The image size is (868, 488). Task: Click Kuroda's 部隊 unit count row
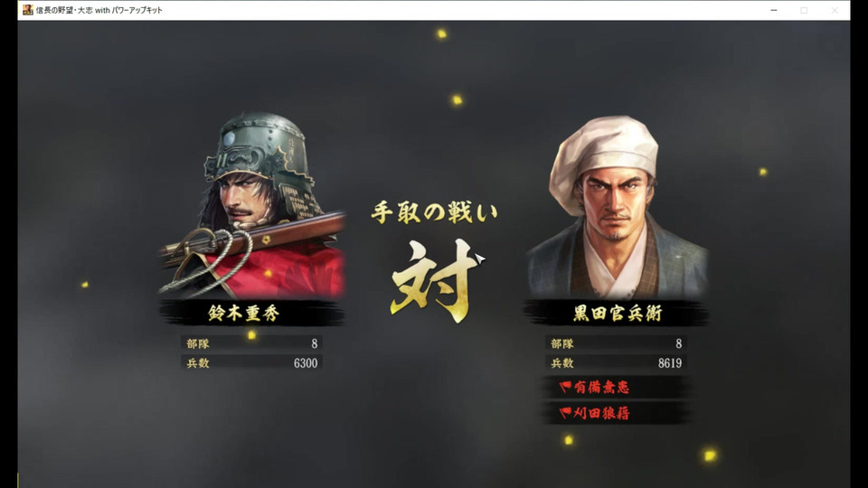(x=616, y=343)
